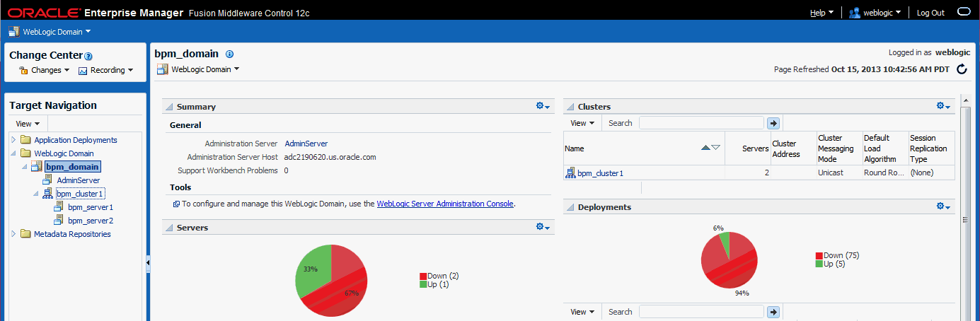Click the Deployments search go arrow button

click(773, 312)
